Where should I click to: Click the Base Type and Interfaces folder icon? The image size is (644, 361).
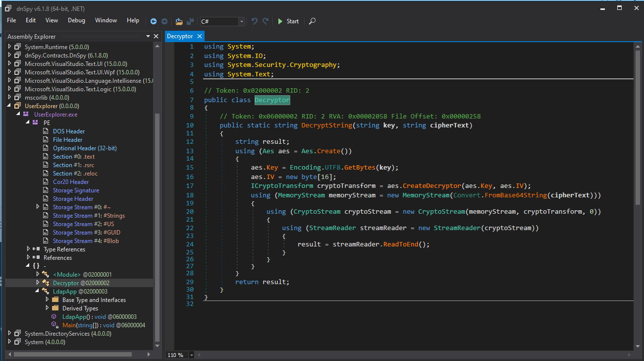[x=55, y=300]
